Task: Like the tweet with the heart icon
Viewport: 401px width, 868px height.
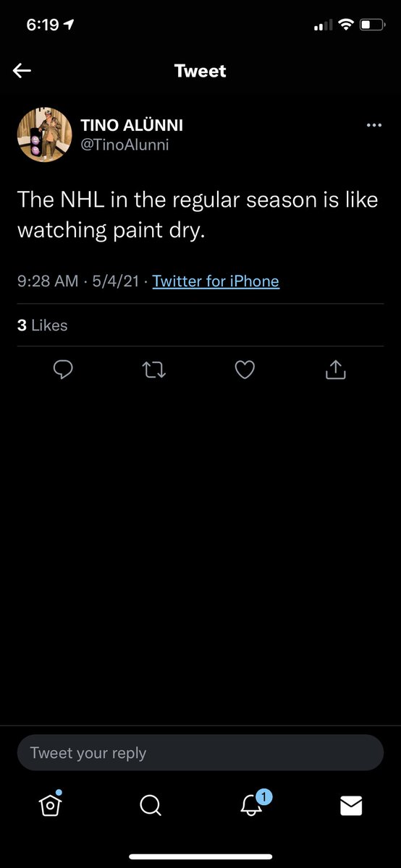Action: (245, 370)
